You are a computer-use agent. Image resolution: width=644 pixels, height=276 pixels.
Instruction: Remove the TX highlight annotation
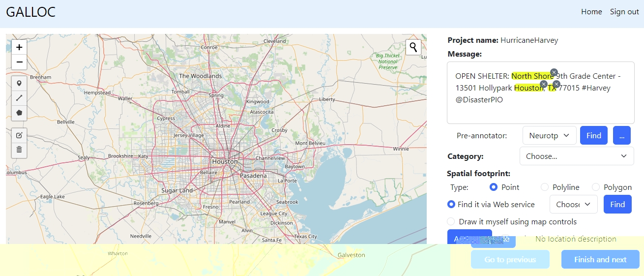(556, 84)
